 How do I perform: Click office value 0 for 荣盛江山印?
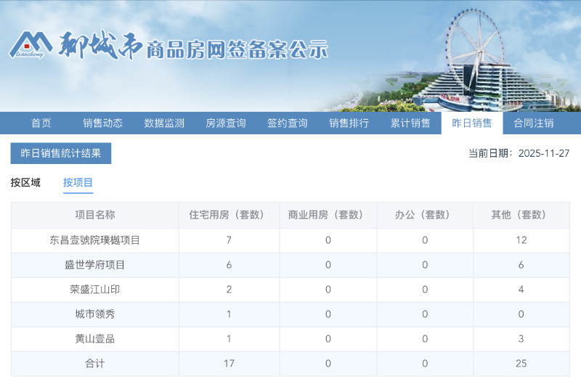pos(425,290)
